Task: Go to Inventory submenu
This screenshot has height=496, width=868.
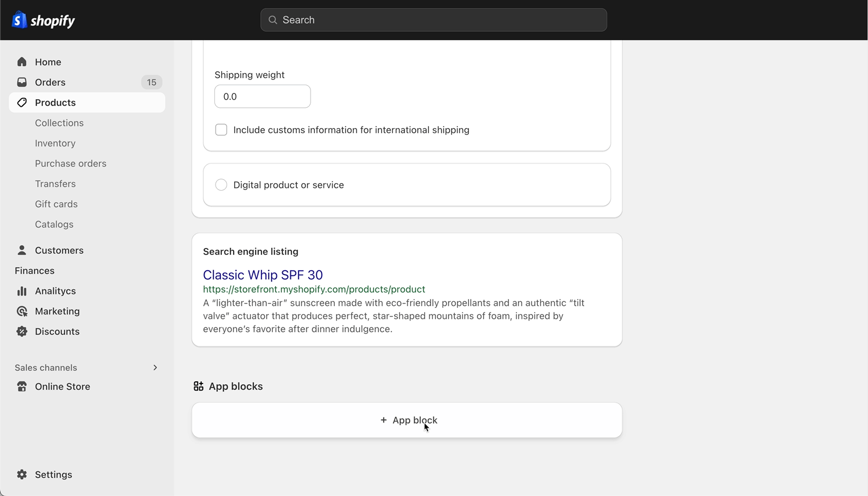Action: click(x=55, y=143)
